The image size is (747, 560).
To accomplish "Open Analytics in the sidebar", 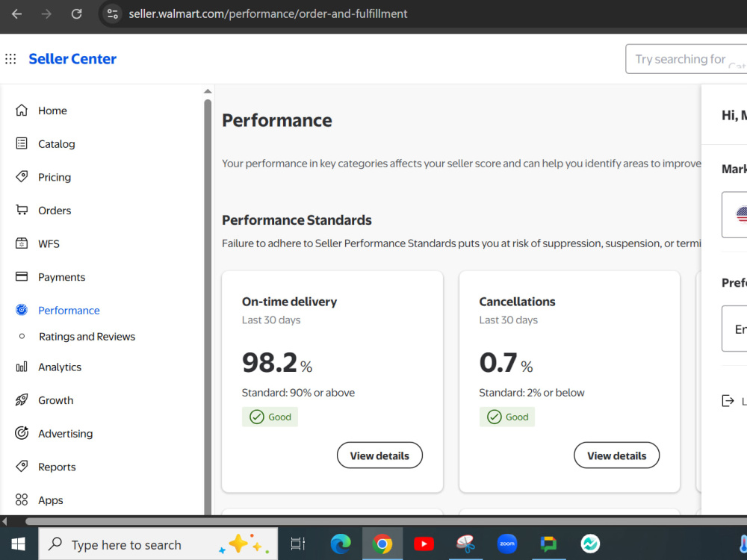I will tap(60, 367).
